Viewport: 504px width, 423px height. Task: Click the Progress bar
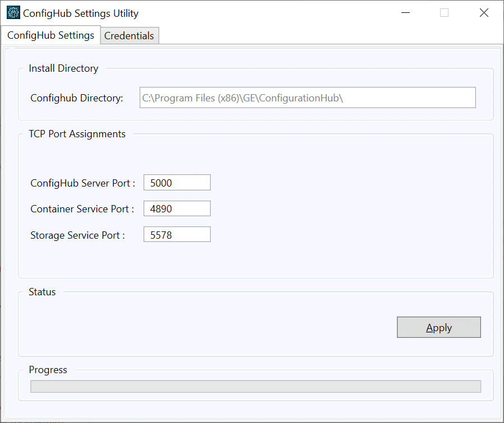(x=256, y=387)
